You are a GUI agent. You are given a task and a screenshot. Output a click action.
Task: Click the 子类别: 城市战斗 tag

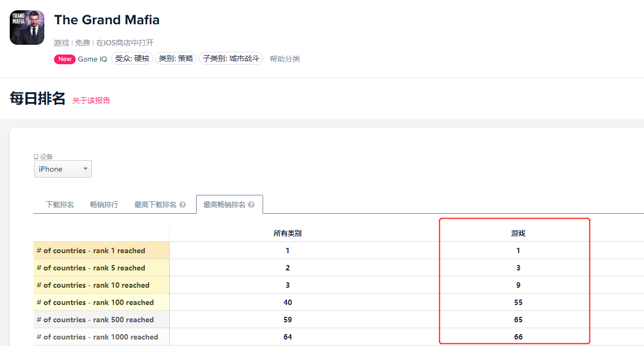coord(231,59)
